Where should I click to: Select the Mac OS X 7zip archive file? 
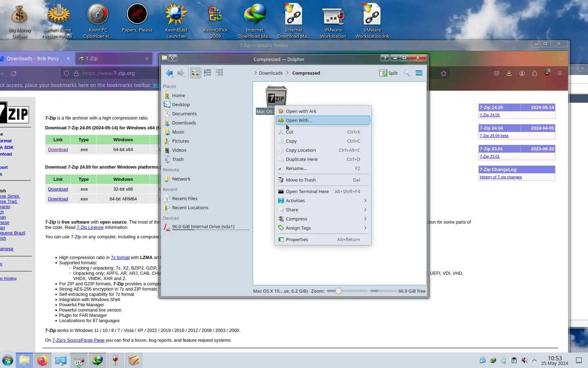[276, 100]
